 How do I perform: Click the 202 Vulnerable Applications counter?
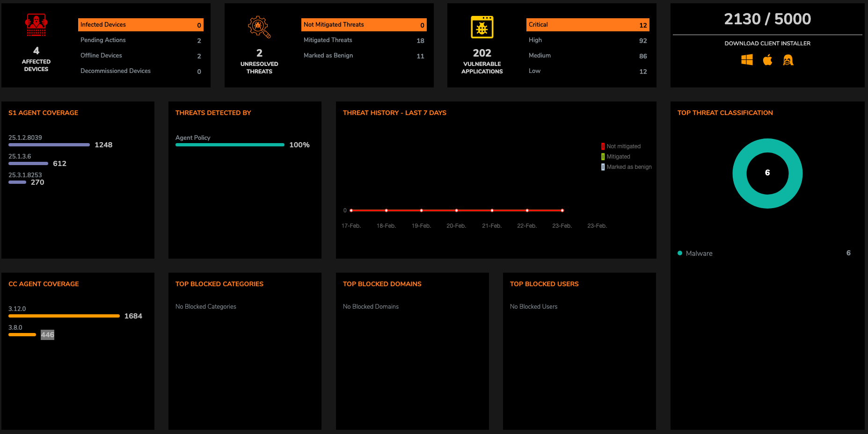482,53
